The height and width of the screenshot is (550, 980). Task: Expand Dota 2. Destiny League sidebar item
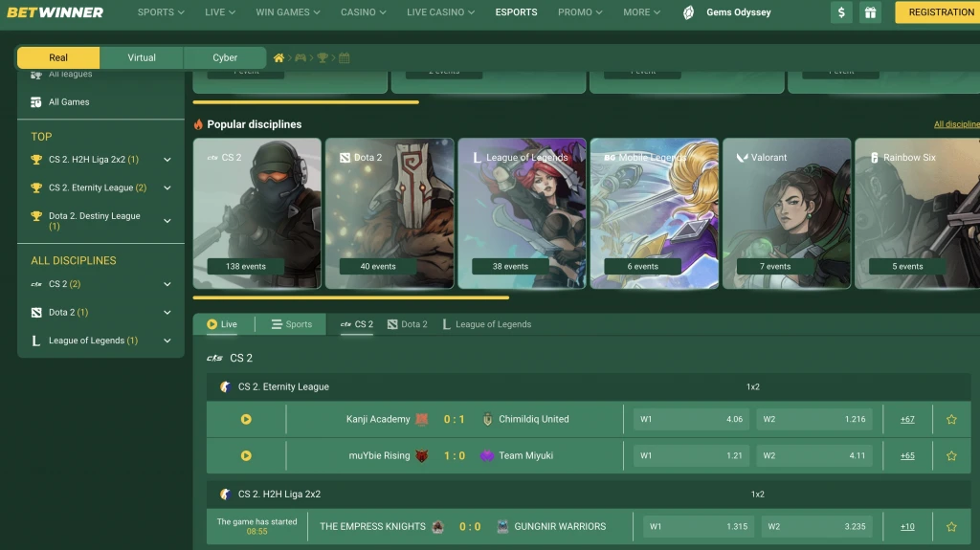tap(167, 221)
